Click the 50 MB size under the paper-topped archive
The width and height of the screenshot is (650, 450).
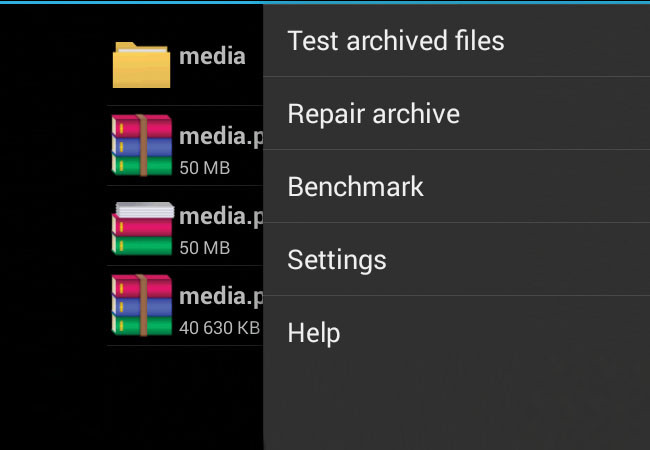coord(204,248)
